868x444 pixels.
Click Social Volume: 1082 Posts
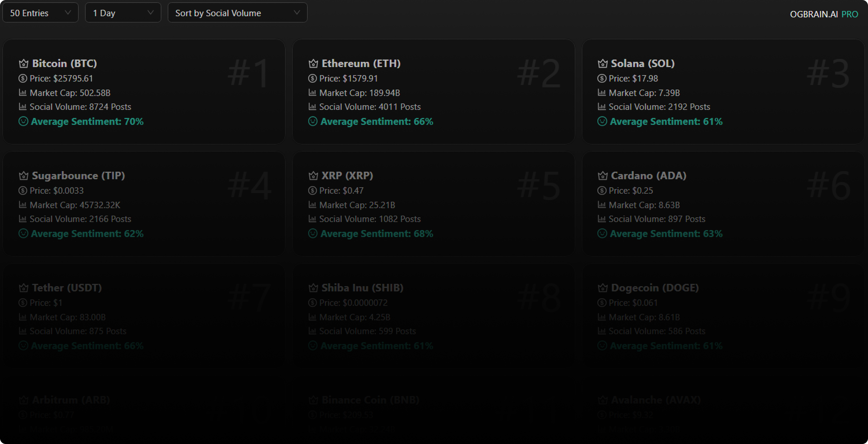(x=370, y=219)
